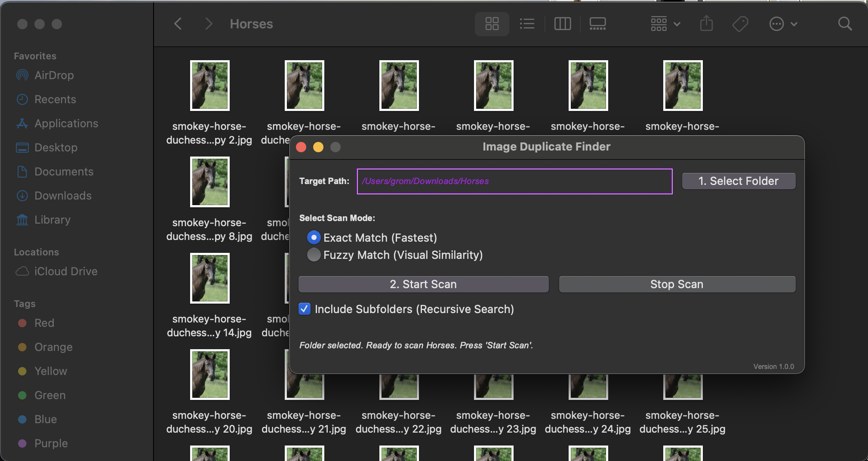Switch Finder to column view

point(562,24)
